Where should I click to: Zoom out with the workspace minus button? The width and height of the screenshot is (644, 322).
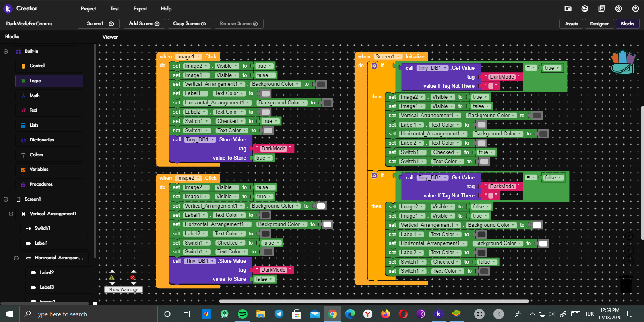tap(629, 262)
